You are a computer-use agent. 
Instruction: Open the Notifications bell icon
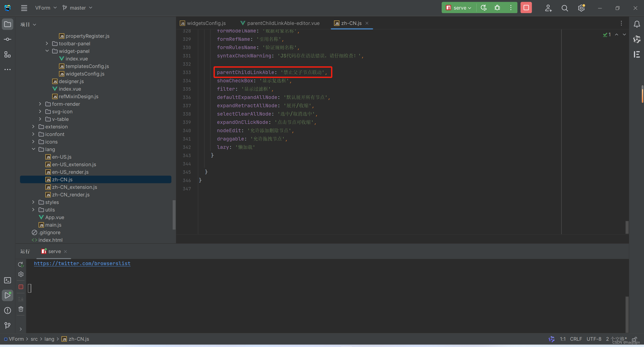pos(637,24)
